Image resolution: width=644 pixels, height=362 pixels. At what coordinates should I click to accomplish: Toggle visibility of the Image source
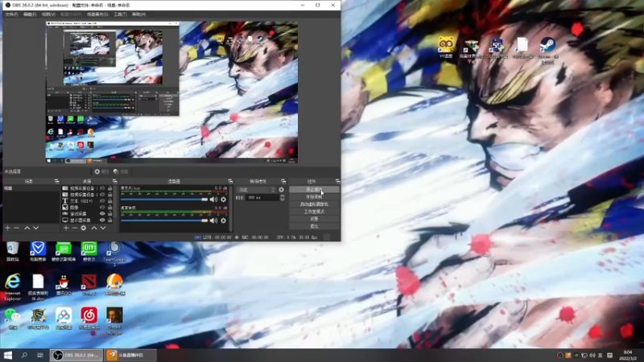(102, 208)
